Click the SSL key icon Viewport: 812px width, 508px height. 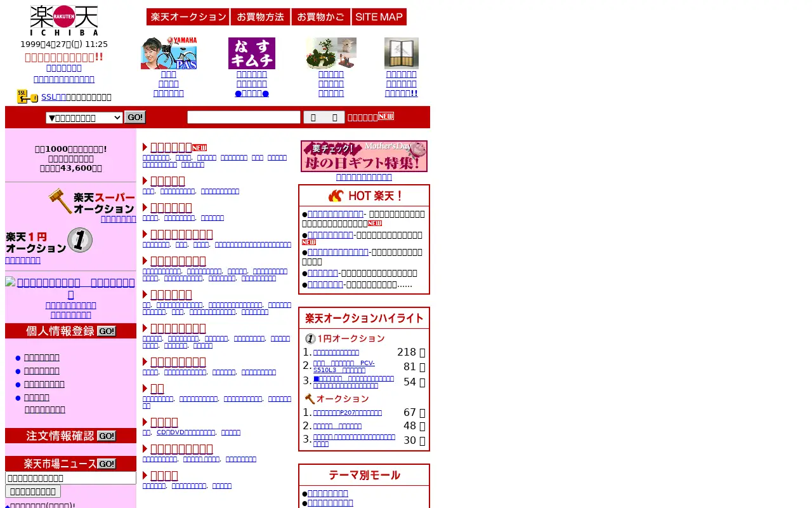[x=27, y=97]
